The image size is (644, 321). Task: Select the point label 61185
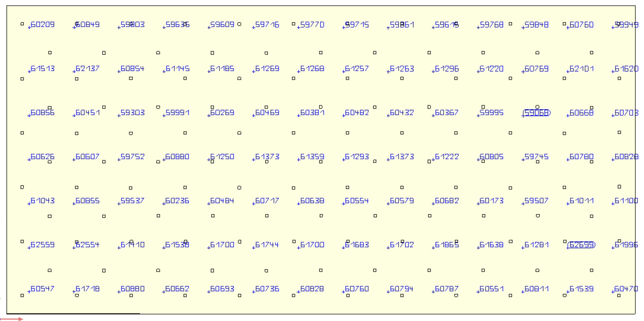point(222,69)
